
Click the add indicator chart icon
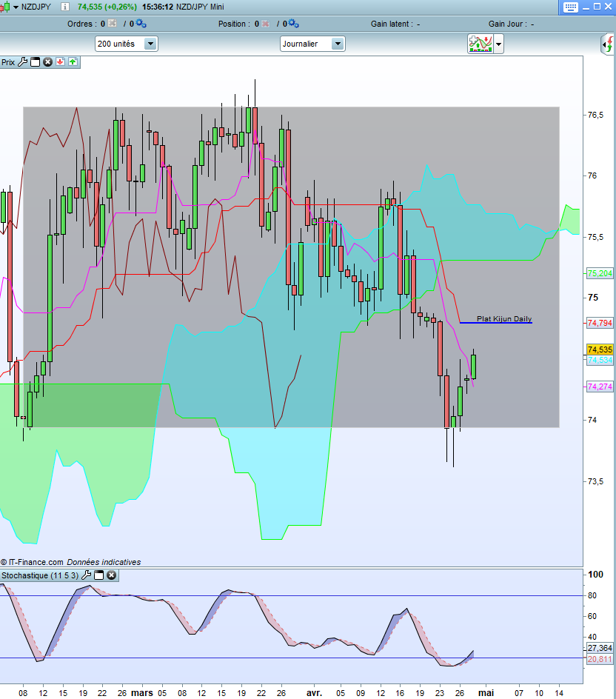pyautogui.click(x=481, y=44)
